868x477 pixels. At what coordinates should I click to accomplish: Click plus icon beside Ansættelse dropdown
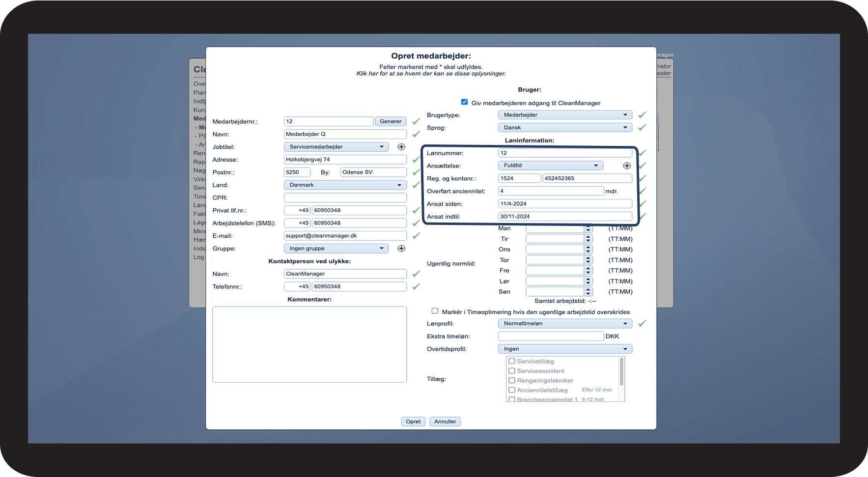(627, 166)
